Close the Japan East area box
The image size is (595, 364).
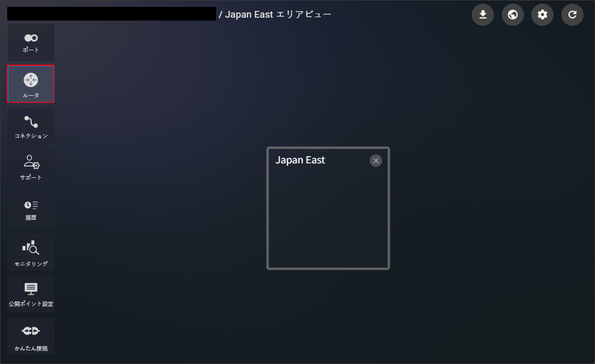tap(376, 160)
